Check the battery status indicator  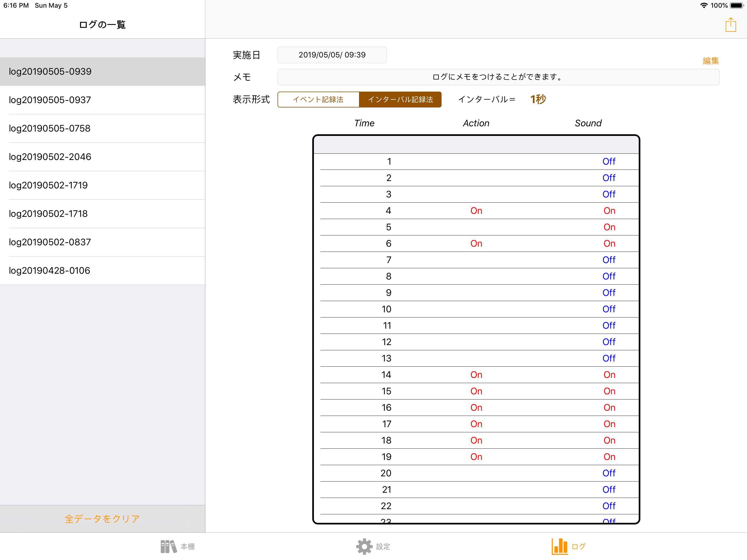[x=737, y=5]
